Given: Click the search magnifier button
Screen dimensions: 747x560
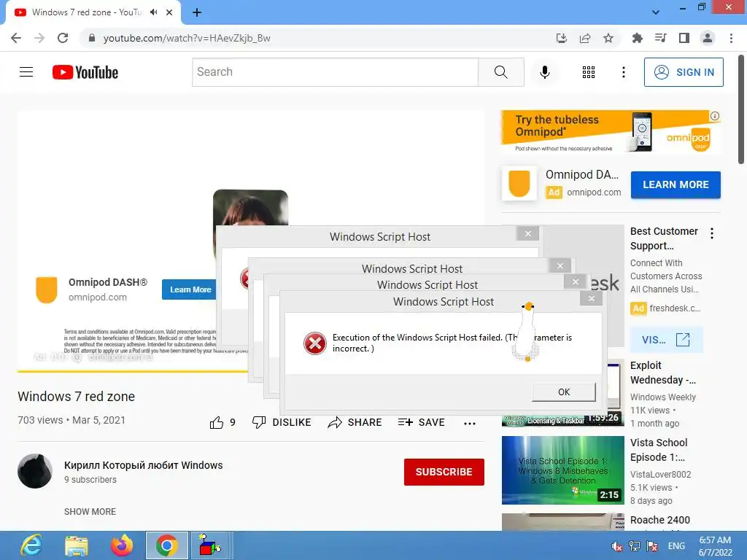Looking at the screenshot, I should pyautogui.click(x=500, y=72).
